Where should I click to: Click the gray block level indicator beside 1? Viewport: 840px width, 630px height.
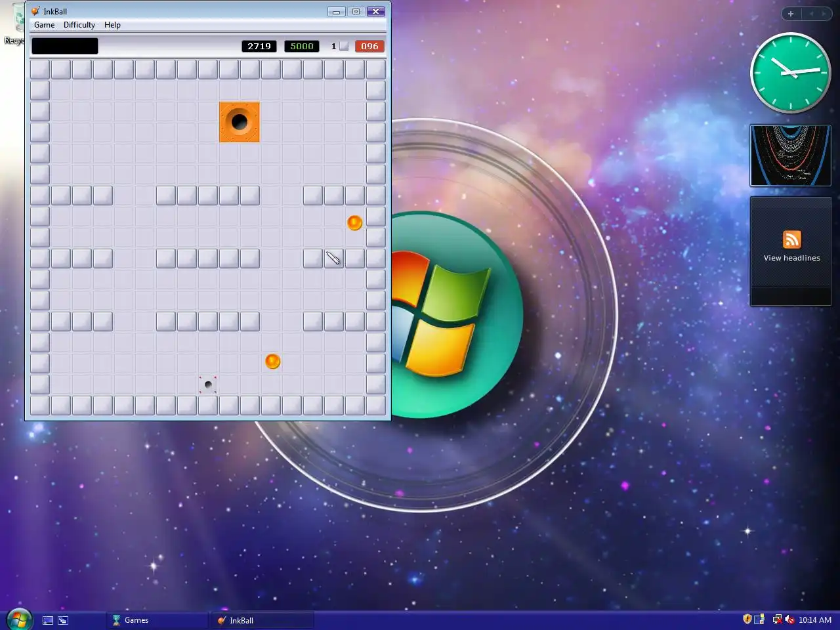click(x=344, y=46)
